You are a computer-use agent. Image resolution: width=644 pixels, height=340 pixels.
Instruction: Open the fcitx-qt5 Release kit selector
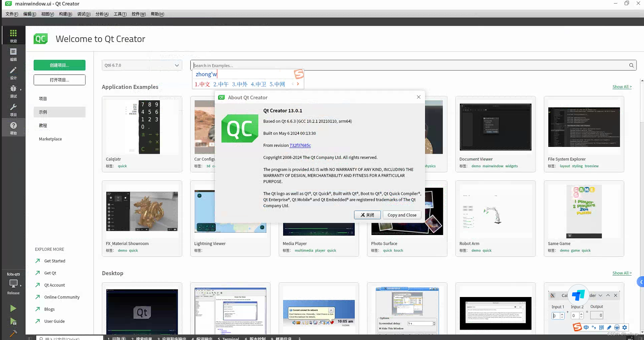coord(13,283)
